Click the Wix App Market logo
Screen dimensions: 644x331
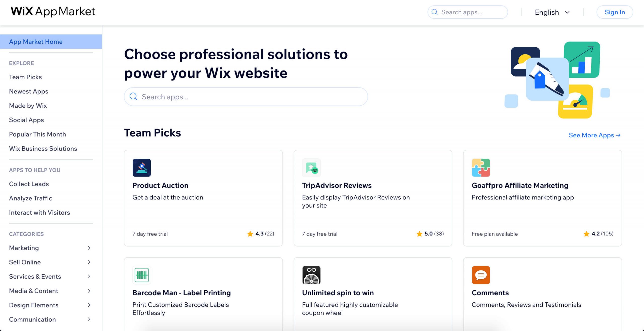tap(53, 12)
